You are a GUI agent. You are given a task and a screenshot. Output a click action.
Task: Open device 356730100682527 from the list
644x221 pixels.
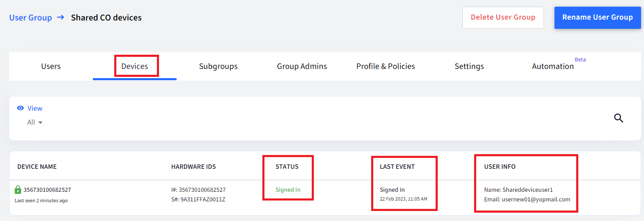pos(47,190)
